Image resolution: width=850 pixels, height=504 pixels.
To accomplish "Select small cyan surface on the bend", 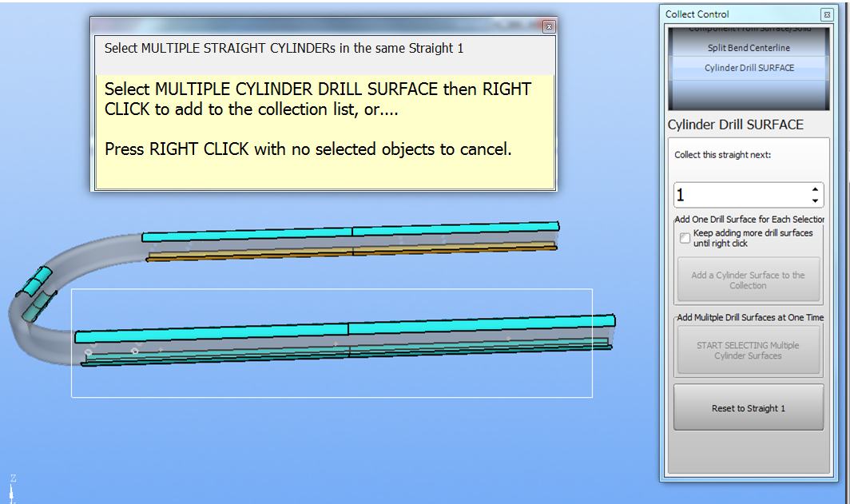I will click(38, 281).
